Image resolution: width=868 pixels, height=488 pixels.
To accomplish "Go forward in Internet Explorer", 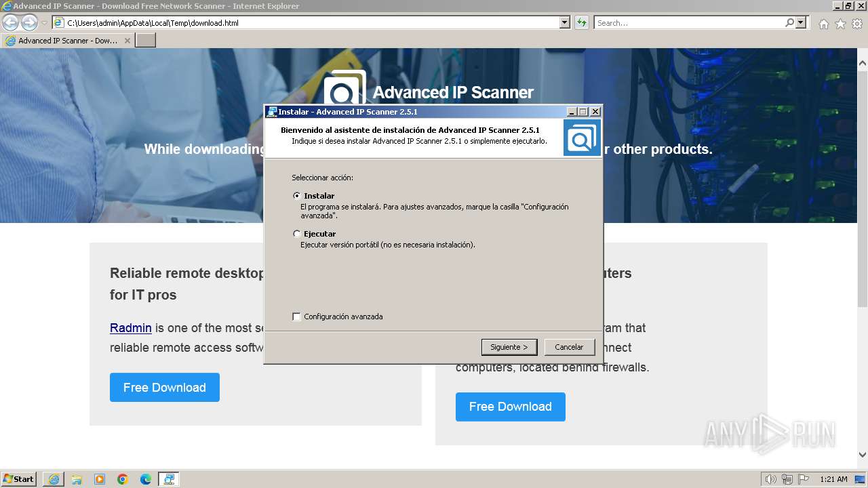I will (29, 22).
